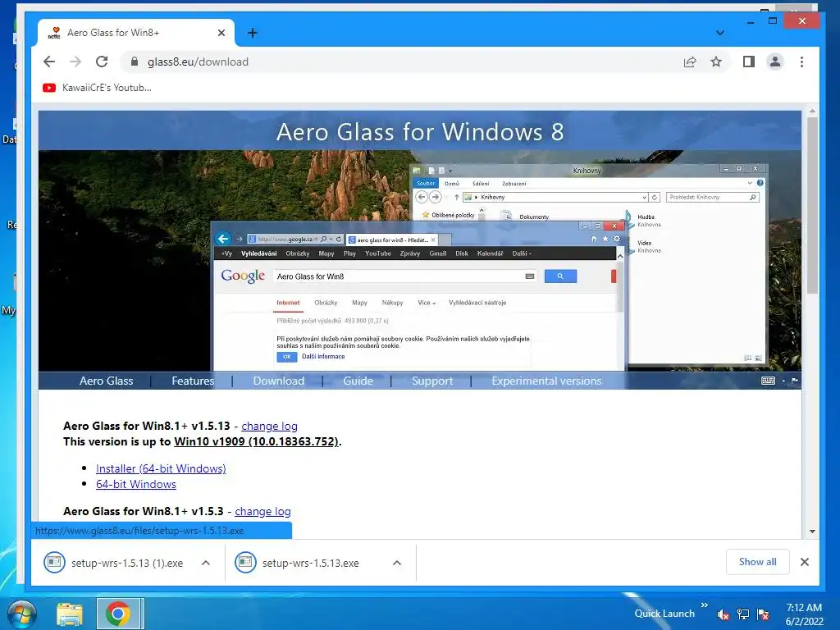Screen dimensions: 840x630
Task: Open Windows Explorer from the taskbar
Action: point(70,614)
